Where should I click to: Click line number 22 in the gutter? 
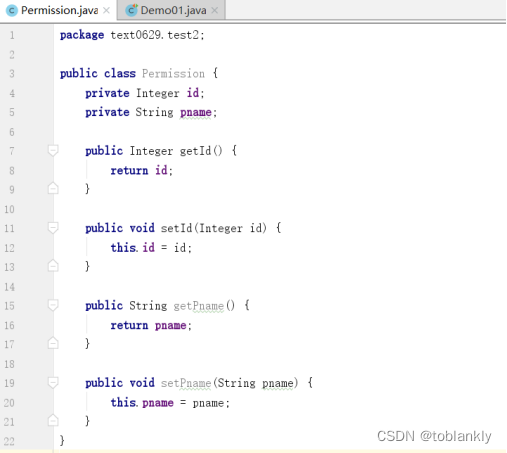point(9,441)
